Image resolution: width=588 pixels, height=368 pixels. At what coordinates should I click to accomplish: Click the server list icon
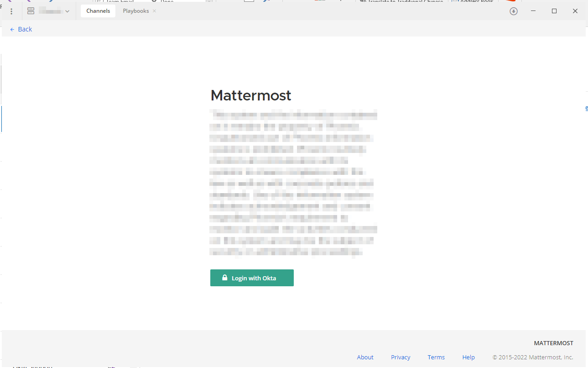(31, 11)
